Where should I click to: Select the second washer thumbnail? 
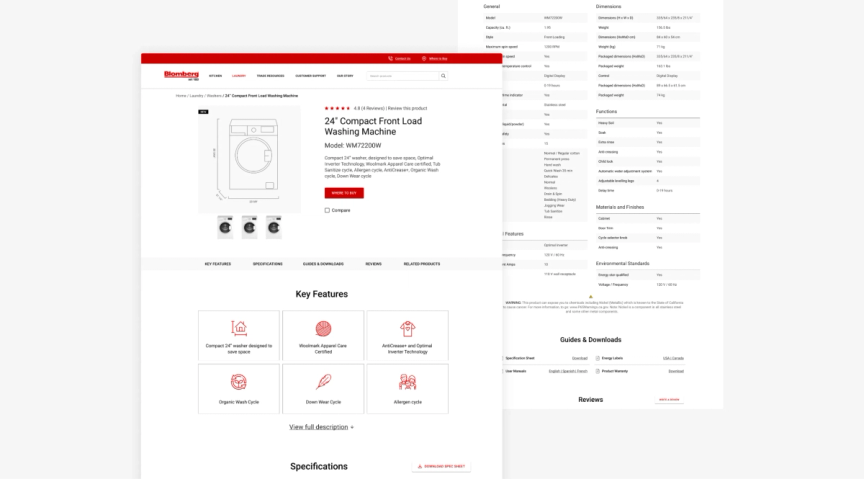pyautogui.click(x=250, y=227)
